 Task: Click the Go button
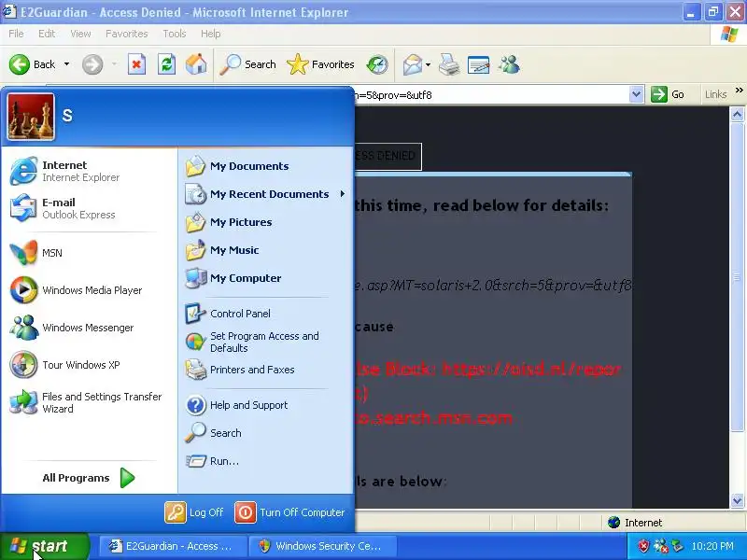pyautogui.click(x=668, y=94)
